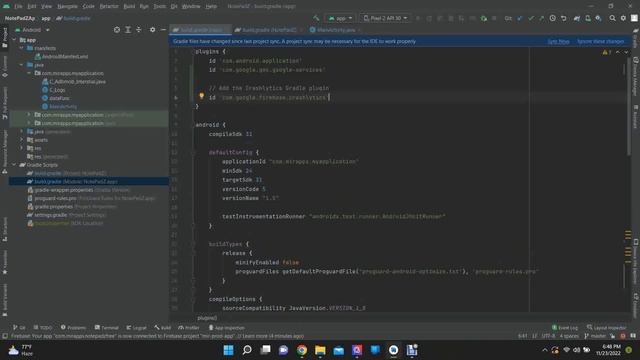The height and width of the screenshot is (360, 640).
Task: Click the Apply Changes green bug icon
Action: (484, 18)
